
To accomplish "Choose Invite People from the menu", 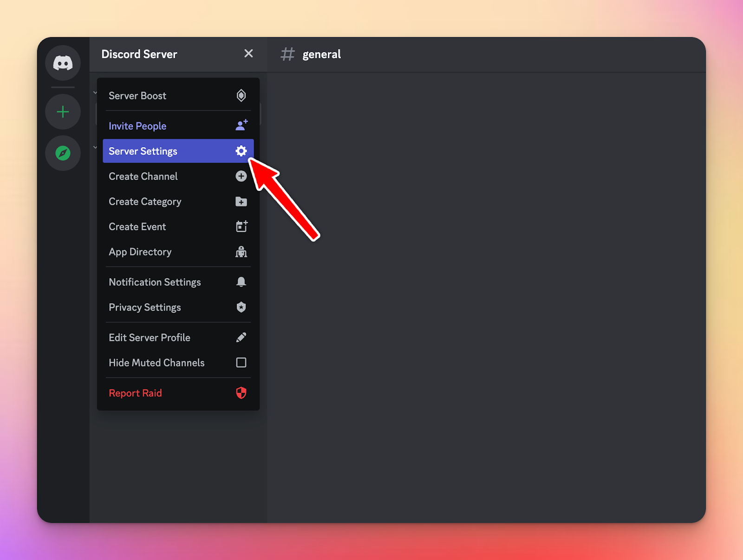I will click(x=178, y=126).
